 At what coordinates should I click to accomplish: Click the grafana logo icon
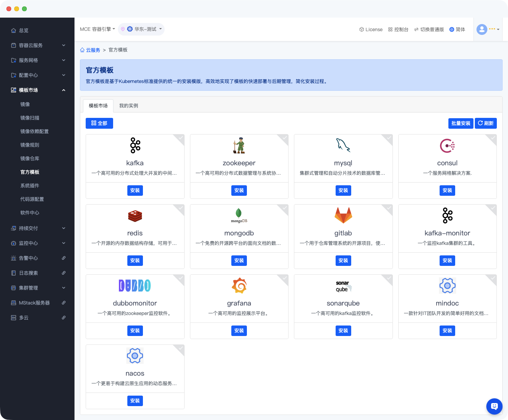(x=239, y=286)
